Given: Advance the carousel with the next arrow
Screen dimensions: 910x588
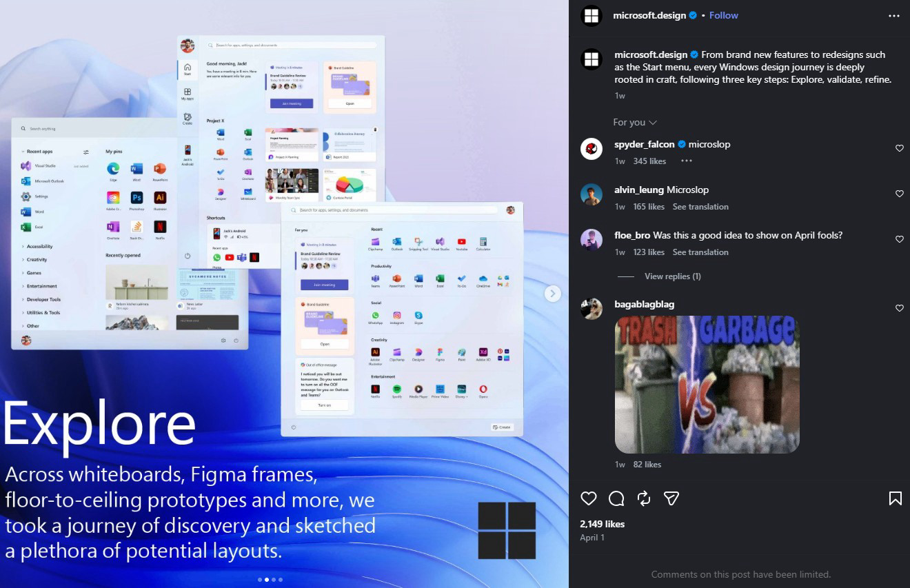Looking at the screenshot, I should pos(552,294).
